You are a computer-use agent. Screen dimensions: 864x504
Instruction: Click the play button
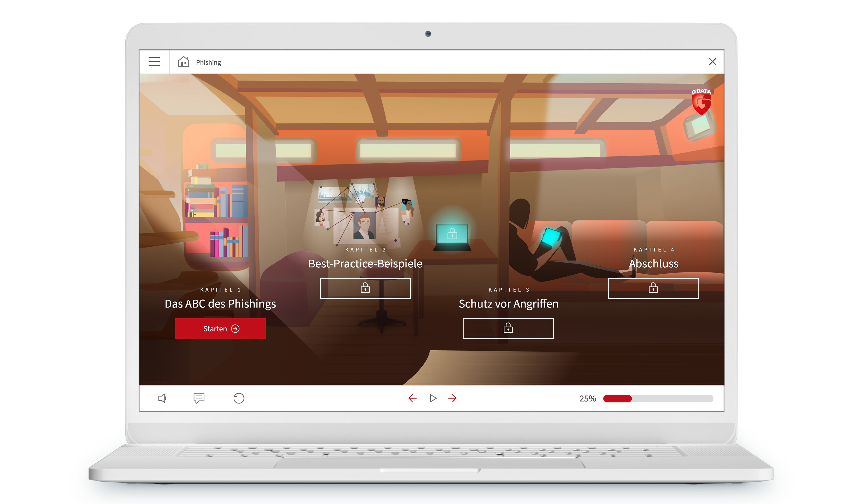pos(433,398)
